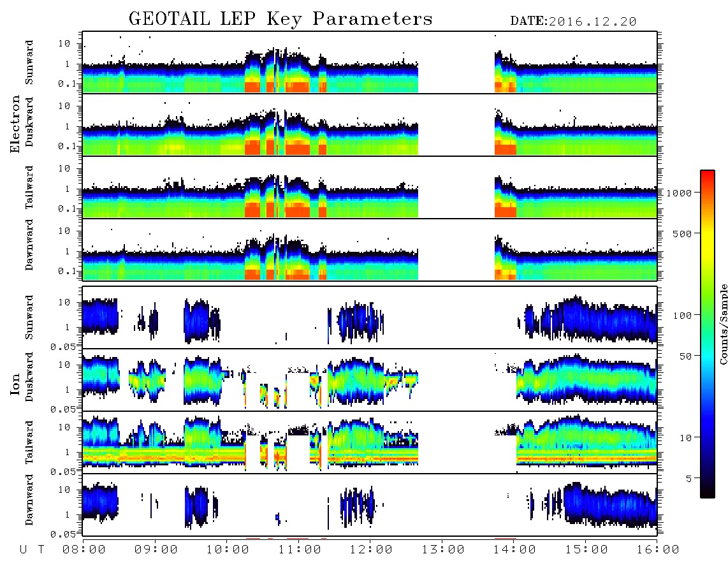Image resolution: width=728 pixels, height=561 pixels.
Task: Click the title "GEOTAIL LEP Key Parameters"
Action: click(280, 19)
